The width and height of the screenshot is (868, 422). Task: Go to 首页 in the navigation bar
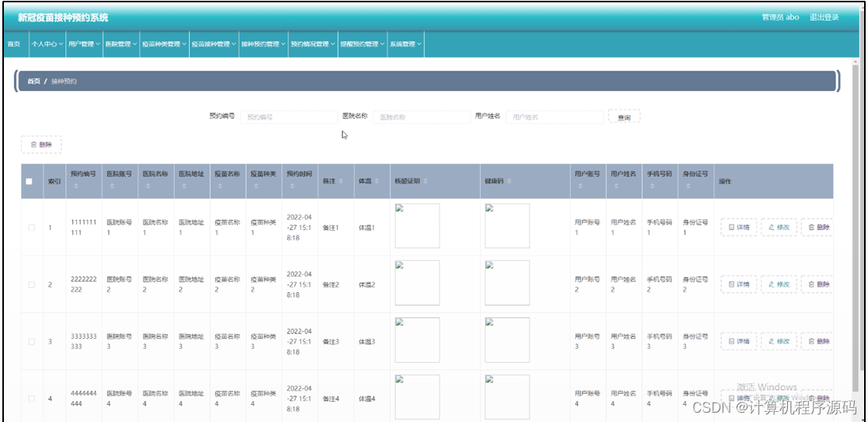coord(14,44)
